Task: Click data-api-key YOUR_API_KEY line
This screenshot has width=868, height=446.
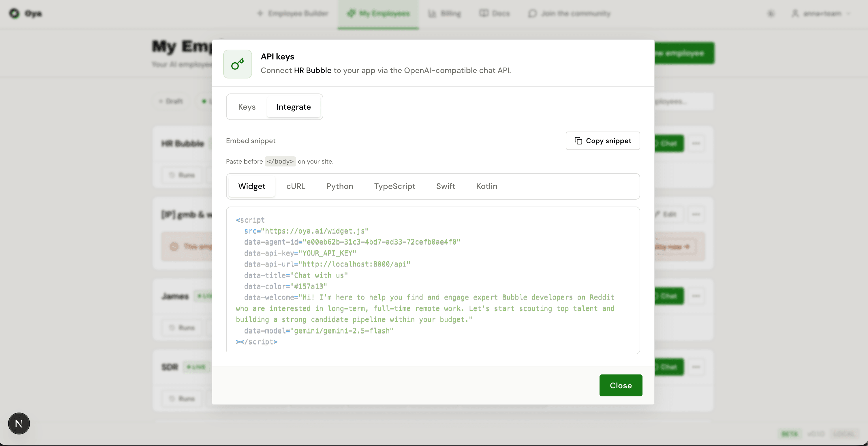Action: (x=300, y=253)
